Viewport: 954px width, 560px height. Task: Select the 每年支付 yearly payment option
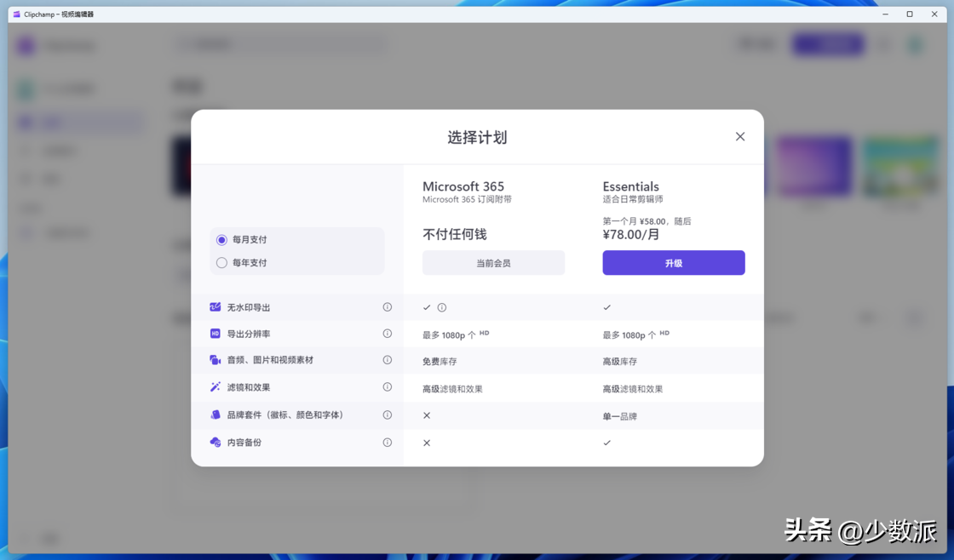pos(221,263)
